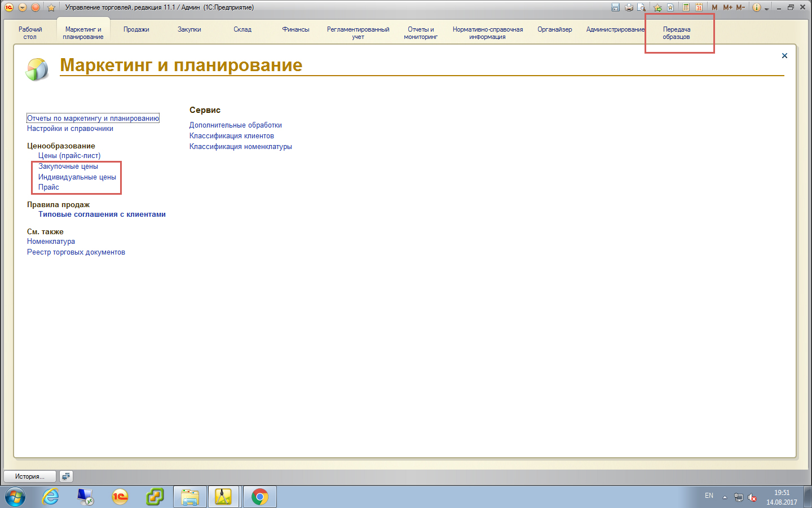Click the M+ memory add button
This screenshot has width=812, height=508.
(x=727, y=7)
